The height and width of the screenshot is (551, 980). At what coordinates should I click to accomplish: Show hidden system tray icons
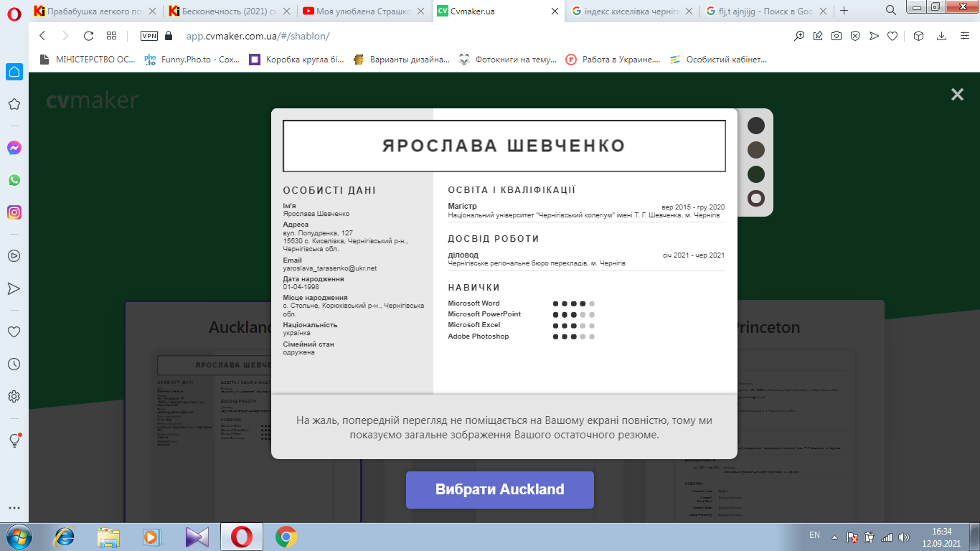(x=834, y=537)
